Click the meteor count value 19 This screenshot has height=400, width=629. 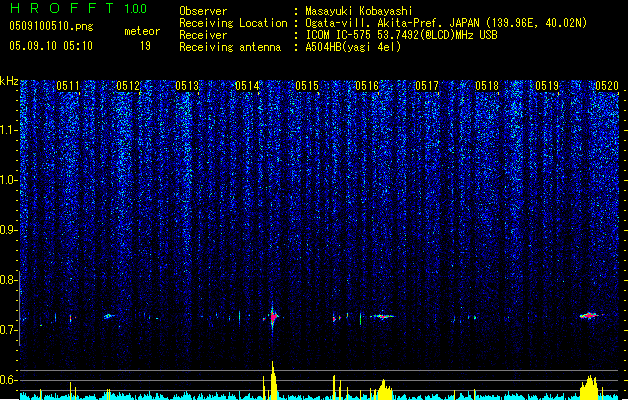[x=145, y=46]
